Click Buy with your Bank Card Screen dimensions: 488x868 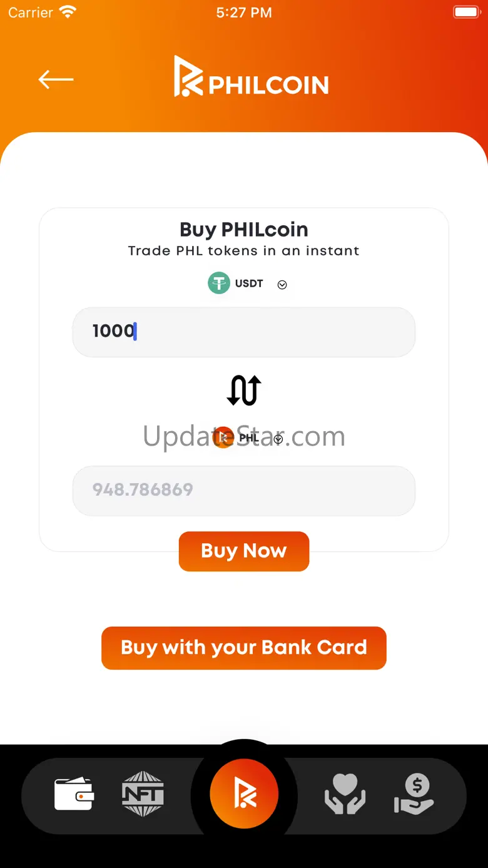pos(244,648)
